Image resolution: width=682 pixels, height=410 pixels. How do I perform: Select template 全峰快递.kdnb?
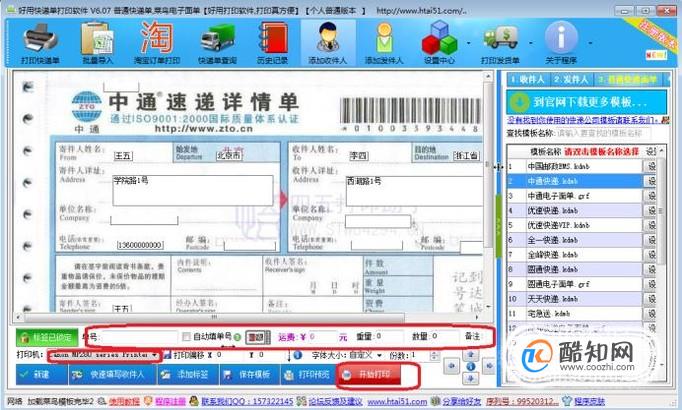tap(575, 255)
